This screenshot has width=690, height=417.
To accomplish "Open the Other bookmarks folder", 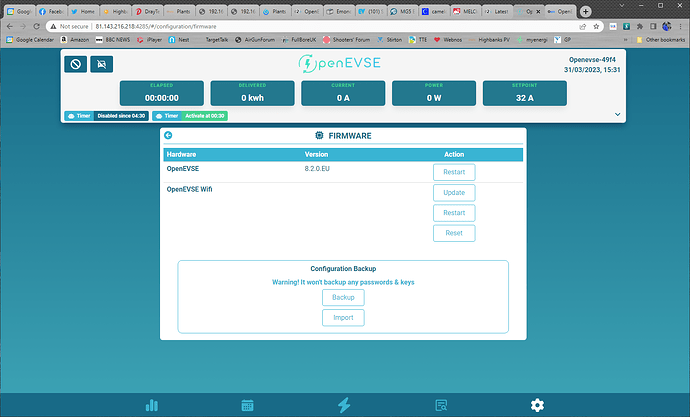I will pyautogui.click(x=661, y=40).
